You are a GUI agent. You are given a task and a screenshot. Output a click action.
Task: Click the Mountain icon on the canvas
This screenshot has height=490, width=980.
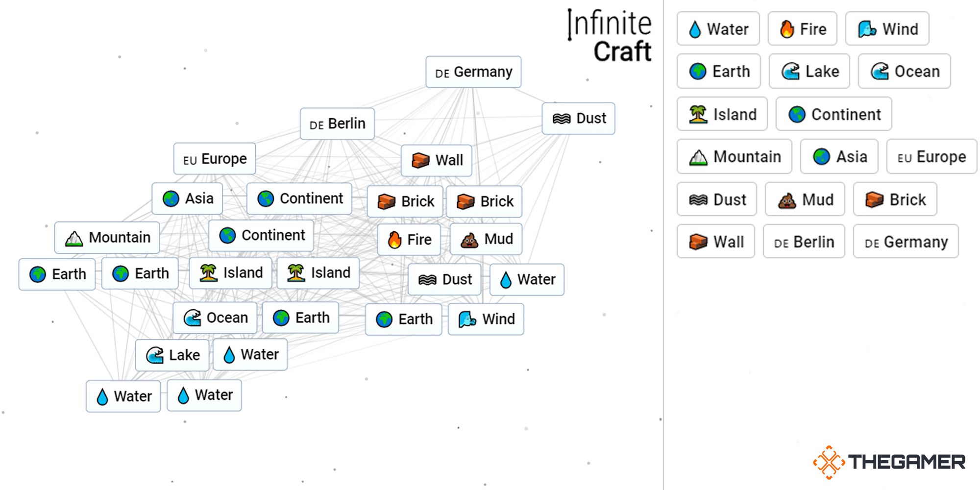pos(74,238)
